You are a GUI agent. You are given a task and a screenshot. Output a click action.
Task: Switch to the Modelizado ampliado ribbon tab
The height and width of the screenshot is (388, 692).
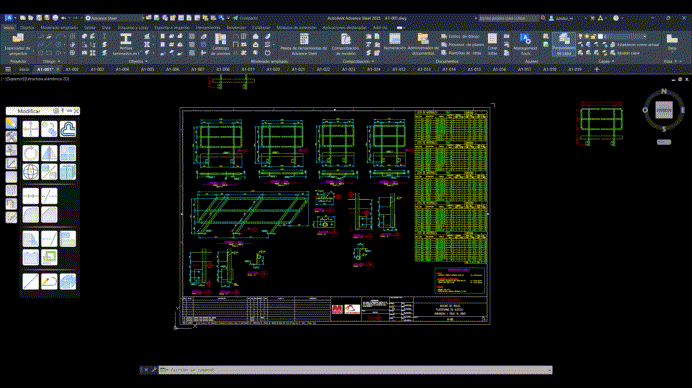click(59, 27)
